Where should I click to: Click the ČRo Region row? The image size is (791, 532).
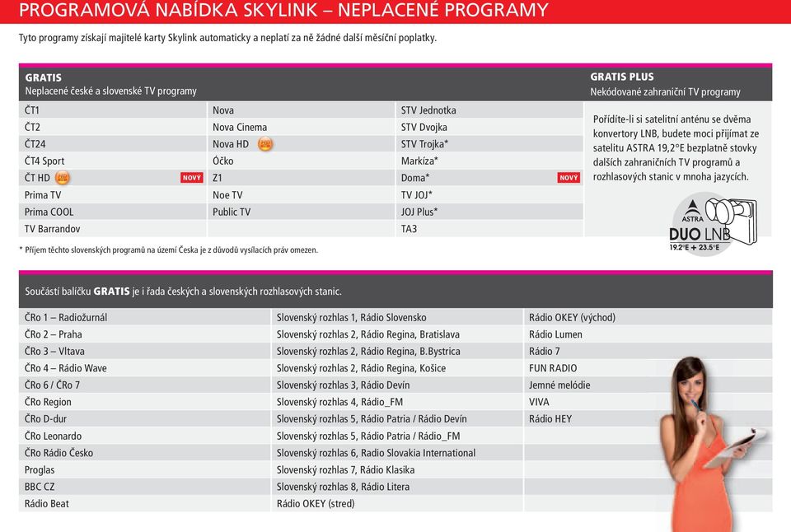(x=144, y=402)
